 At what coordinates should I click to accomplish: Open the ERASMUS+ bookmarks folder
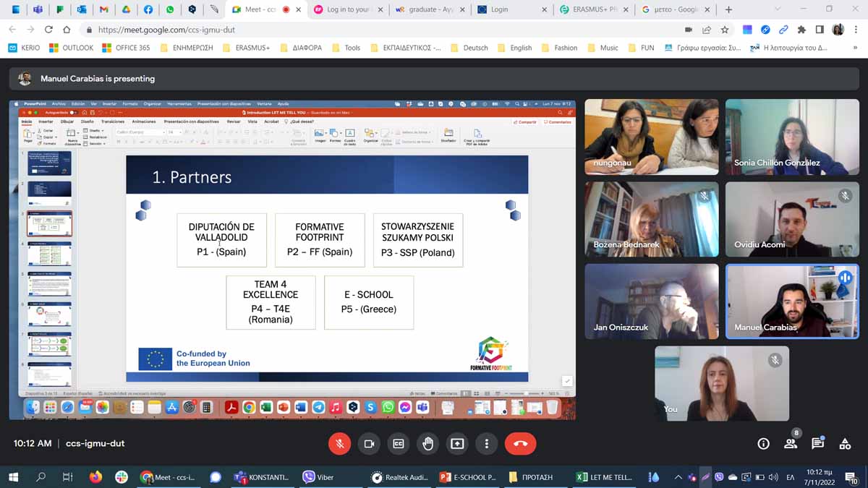point(246,48)
